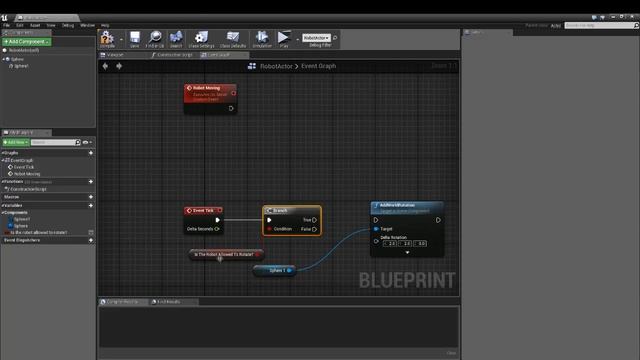Select Robot Moving in the EventGraph tree
The height and width of the screenshot is (360, 640).
(27, 174)
